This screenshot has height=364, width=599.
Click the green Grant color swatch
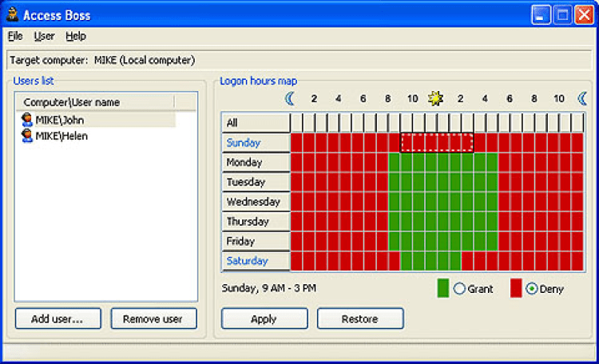(443, 288)
